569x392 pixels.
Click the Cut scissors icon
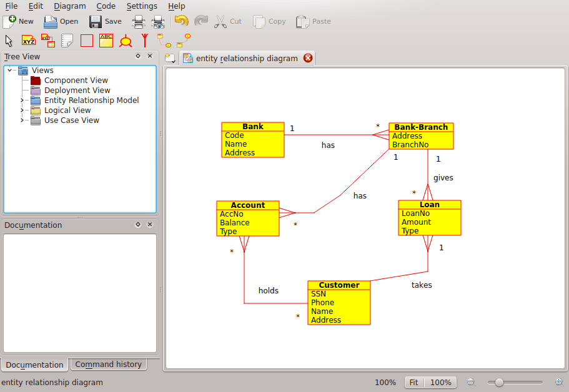(x=220, y=21)
